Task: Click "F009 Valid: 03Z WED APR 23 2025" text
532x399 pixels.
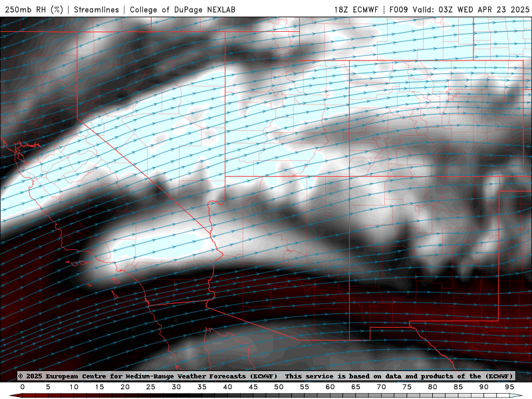Action: pyautogui.click(x=460, y=9)
